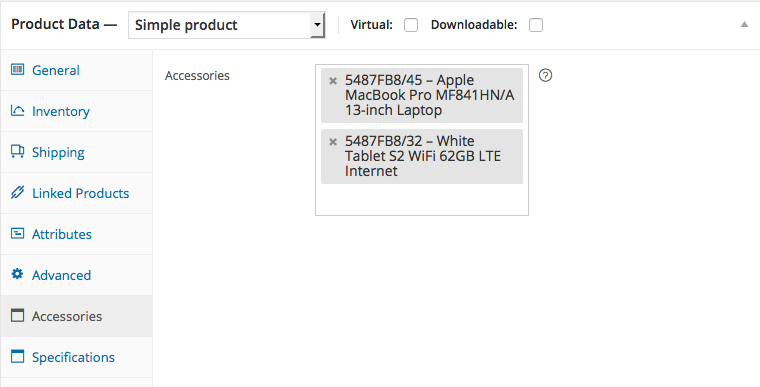
Task: Open the Simple product dropdown
Action: click(x=226, y=25)
